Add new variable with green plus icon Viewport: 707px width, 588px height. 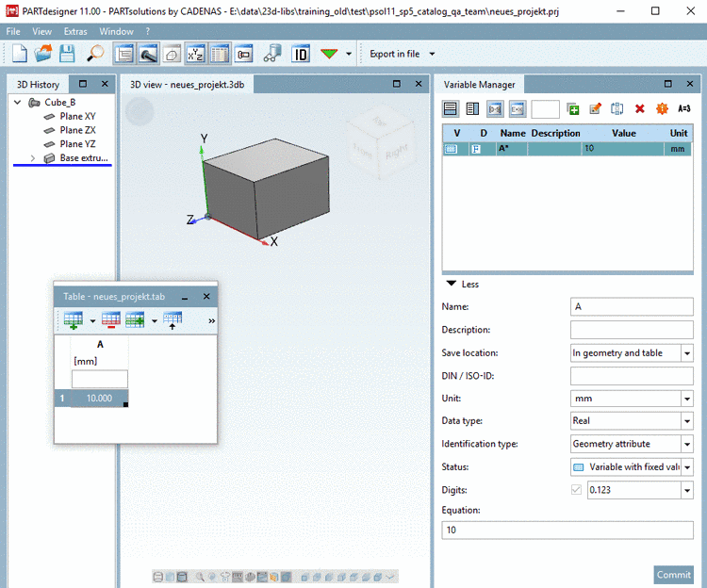pos(572,110)
